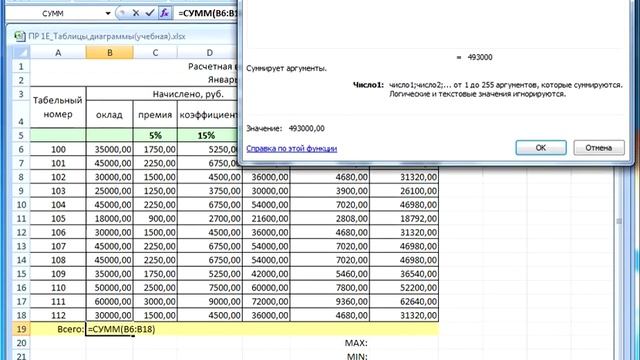640x360 pixels.
Task: Open the Справка по этой функции link
Action: 291,149
